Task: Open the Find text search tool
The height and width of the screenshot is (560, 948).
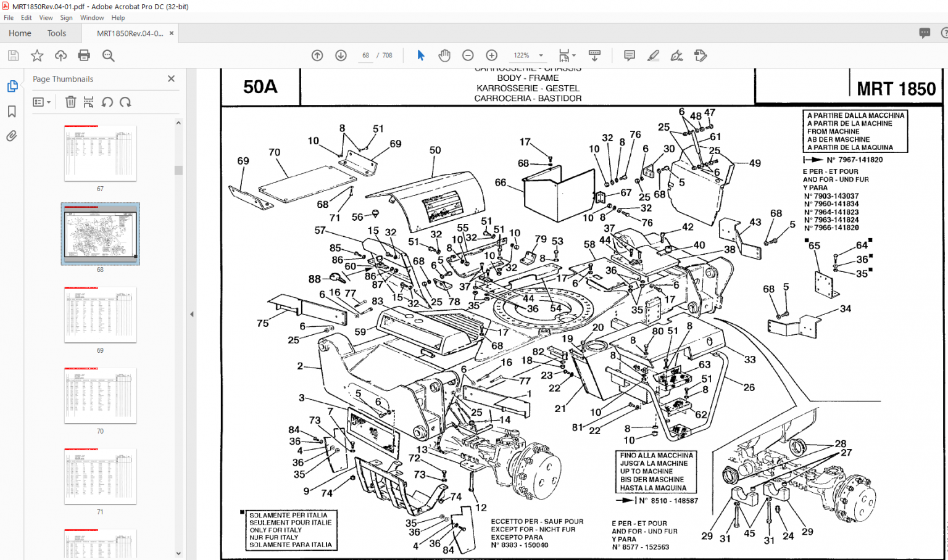Action: 108,56
